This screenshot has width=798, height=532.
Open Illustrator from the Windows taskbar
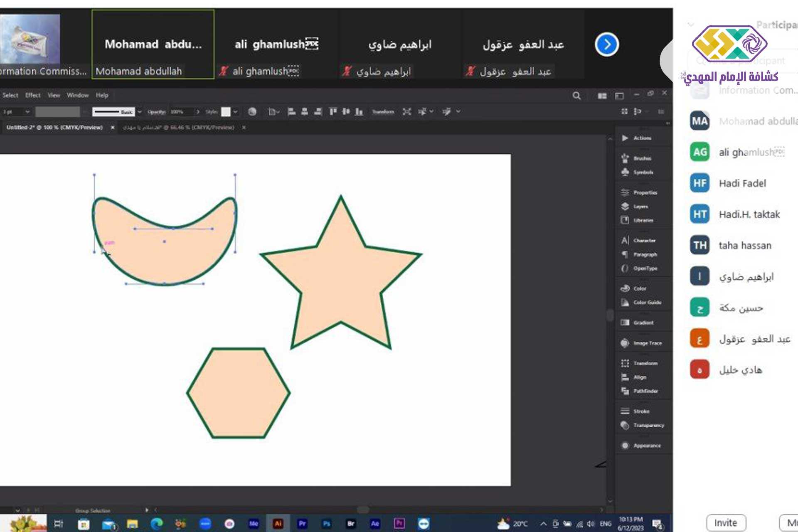click(278, 523)
